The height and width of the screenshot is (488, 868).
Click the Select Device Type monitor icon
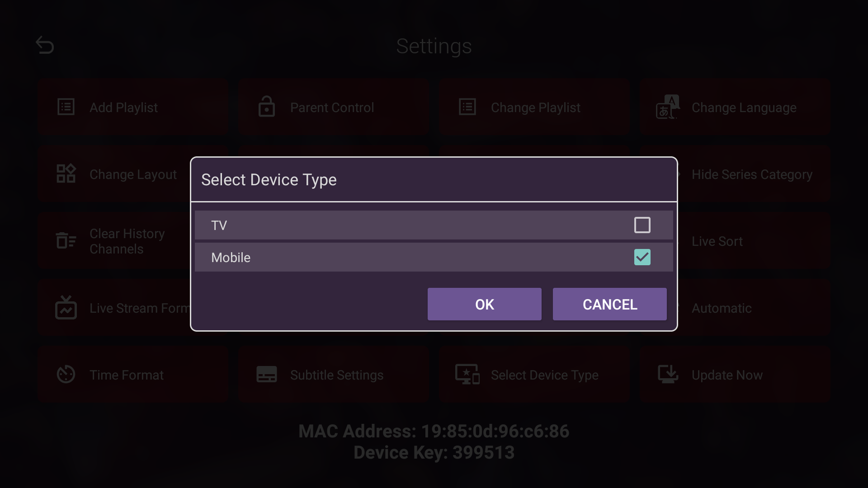[467, 375]
